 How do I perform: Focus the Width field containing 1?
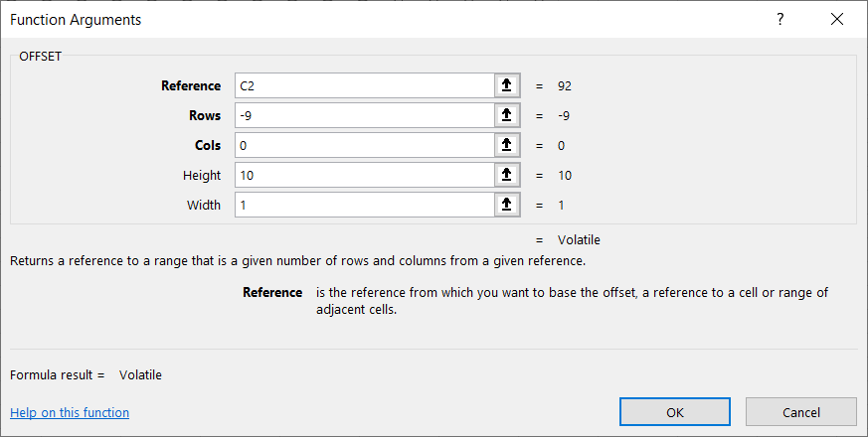click(x=364, y=206)
